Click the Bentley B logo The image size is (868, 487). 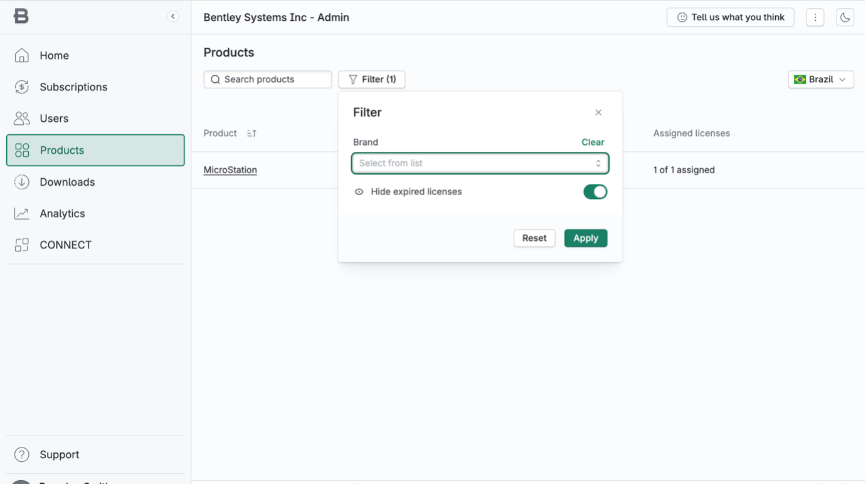pyautogui.click(x=21, y=16)
